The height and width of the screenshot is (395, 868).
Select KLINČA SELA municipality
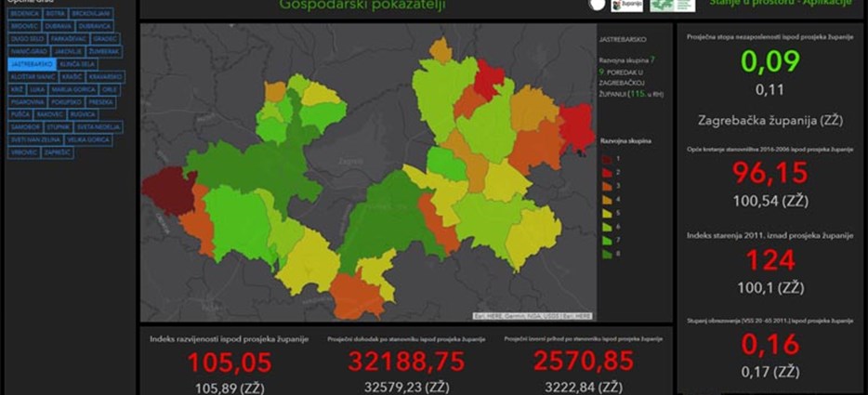pos(77,64)
